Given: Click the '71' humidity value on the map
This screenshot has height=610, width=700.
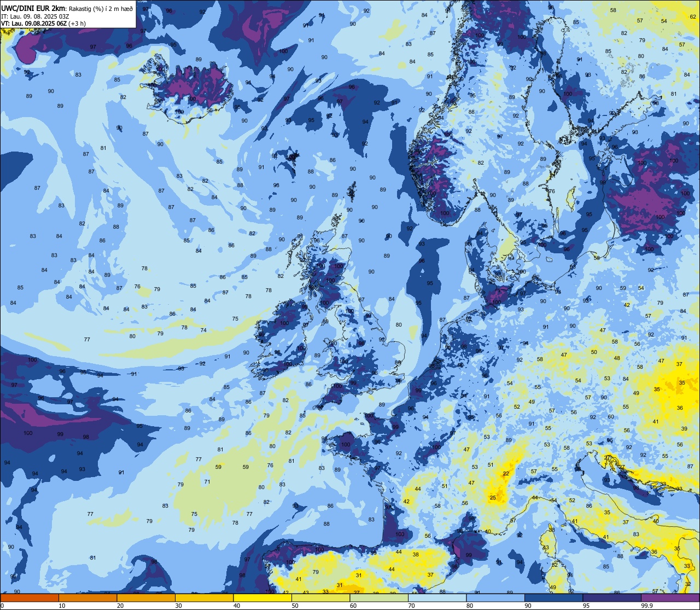Looking at the screenshot, I should [x=207, y=482].
